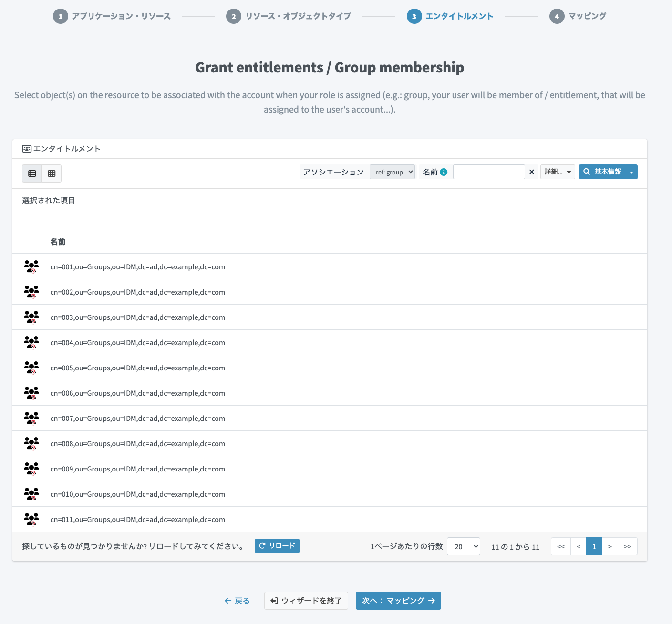Image resolution: width=672 pixels, height=624 pixels.
Task: Switch to tile grid view layout
Action: point(52,174)
